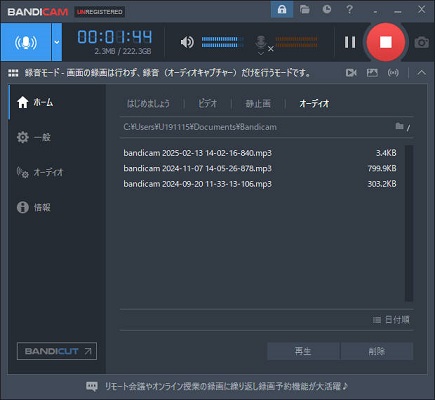Click the 削除 delete button
Screen dimensions: 435x400
pyautogui.click(x=377, y=351)
